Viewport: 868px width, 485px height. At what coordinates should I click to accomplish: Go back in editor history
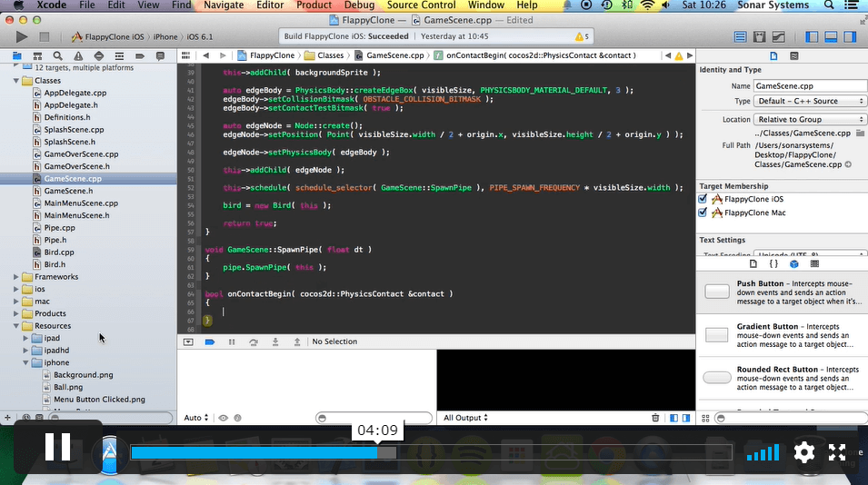point(206,55)
